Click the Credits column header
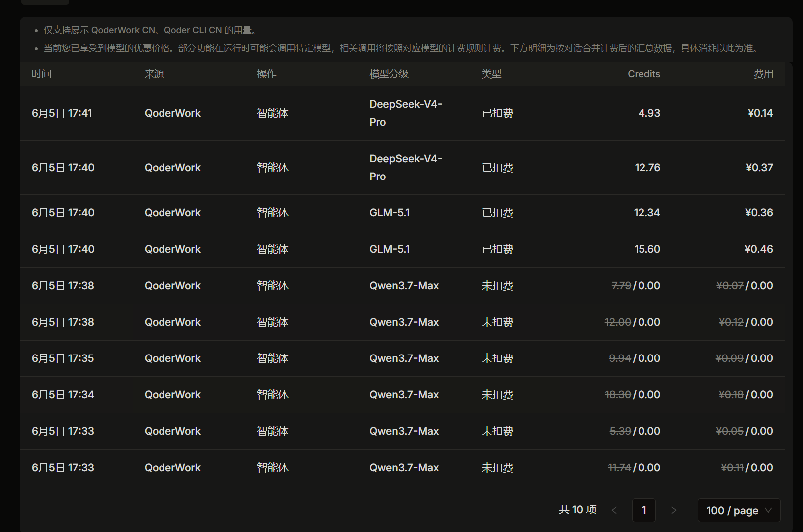 (x=644, y=74)
